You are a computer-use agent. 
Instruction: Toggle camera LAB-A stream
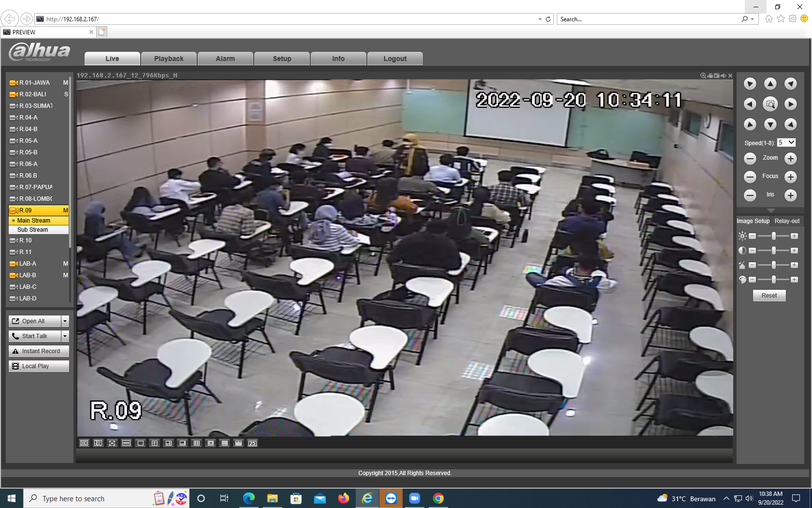(x=39, y=264)
